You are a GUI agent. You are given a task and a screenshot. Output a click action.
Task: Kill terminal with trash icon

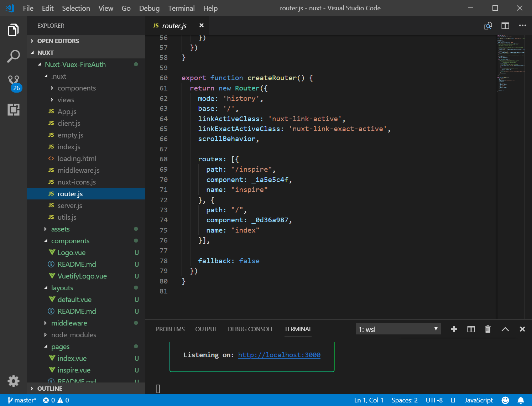[488, 329]
